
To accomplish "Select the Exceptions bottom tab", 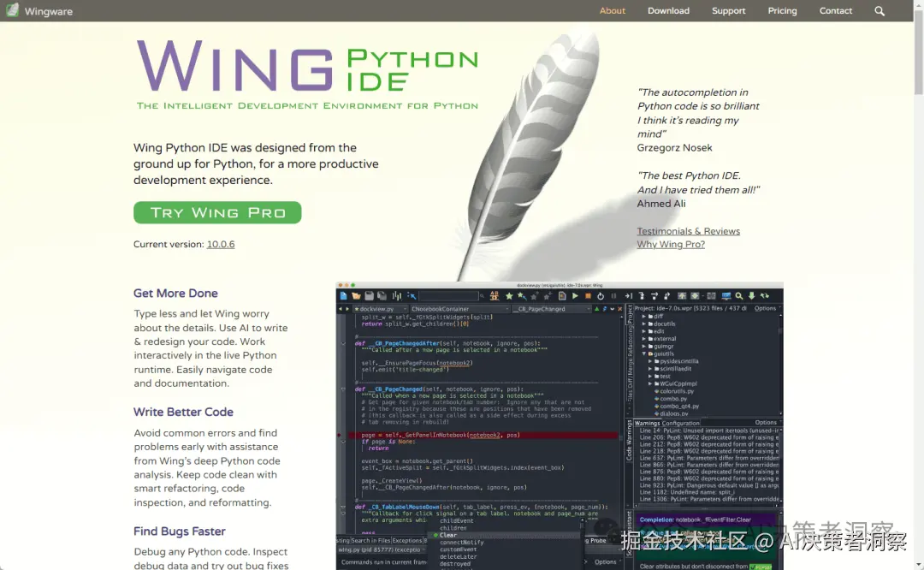I will 406,540.
